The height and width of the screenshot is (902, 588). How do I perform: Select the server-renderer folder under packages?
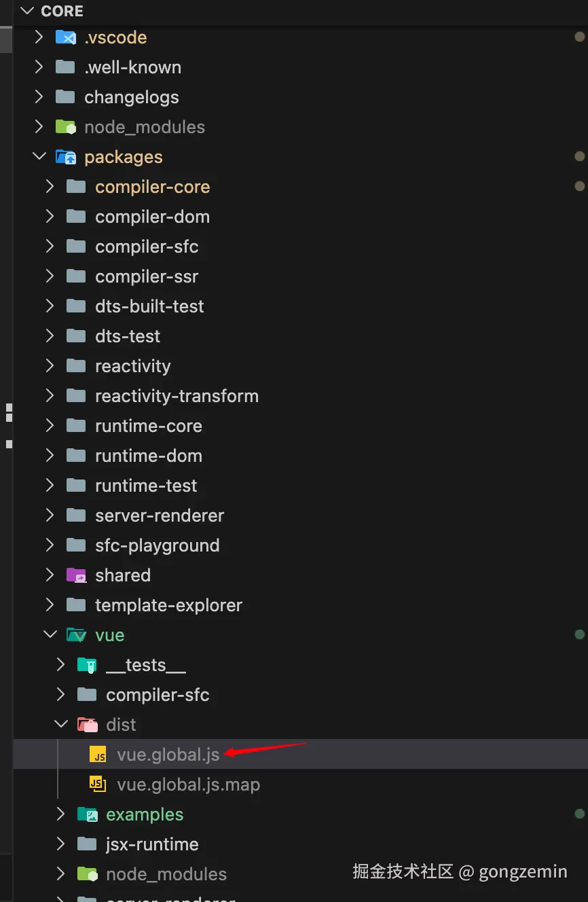point(159,516)
